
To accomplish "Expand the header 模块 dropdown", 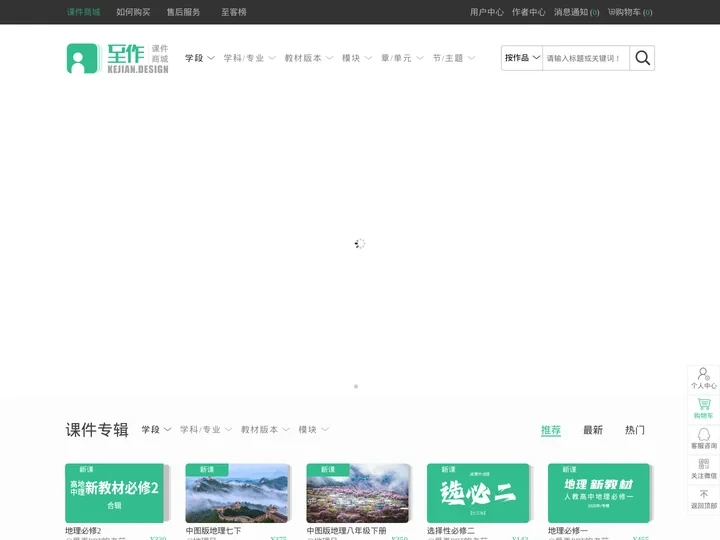I will (x=356, y=58).
